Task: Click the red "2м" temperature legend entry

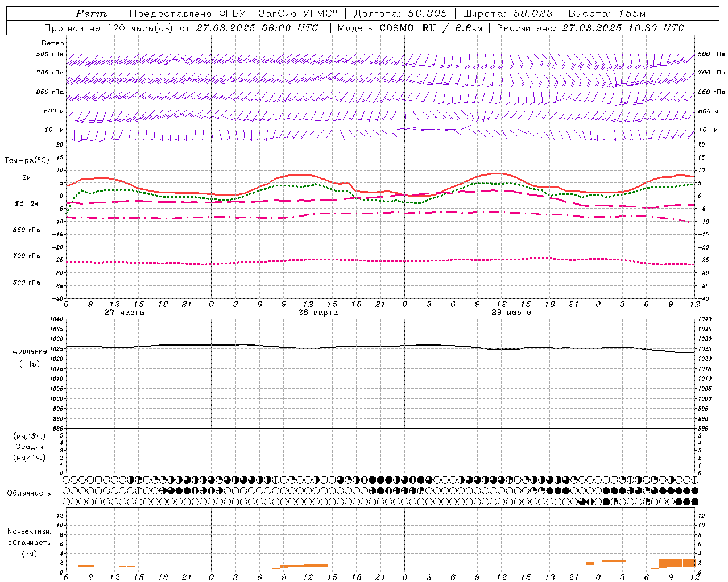Action: click(27, 177)
